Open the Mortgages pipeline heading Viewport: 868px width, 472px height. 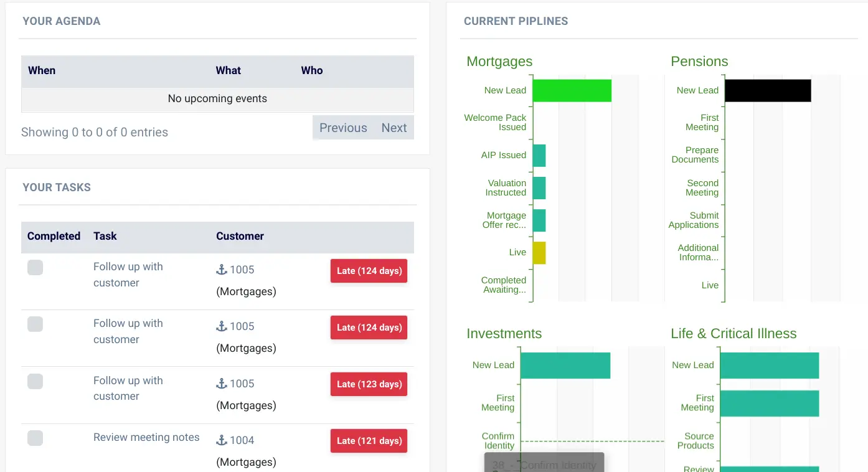click(x=499, y=61)
